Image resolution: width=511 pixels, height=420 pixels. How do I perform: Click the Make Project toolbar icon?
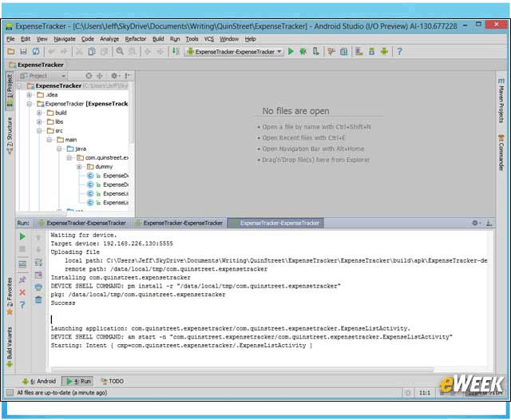[176, 51]
